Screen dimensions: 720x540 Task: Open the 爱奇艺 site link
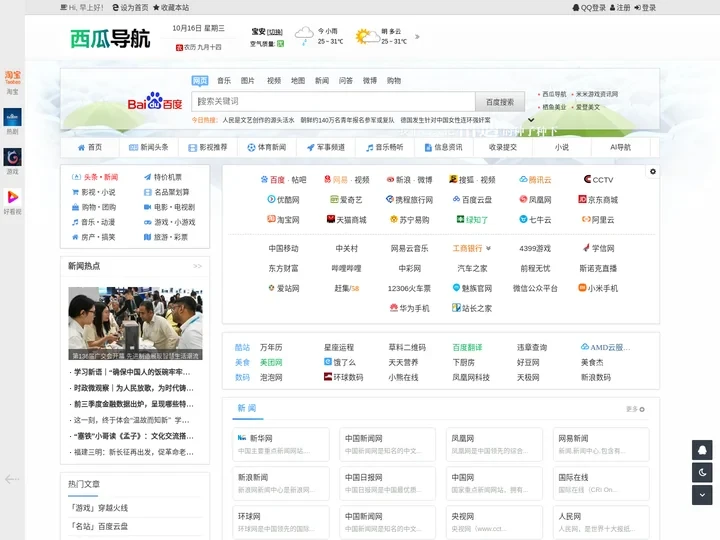pos(346,200)
